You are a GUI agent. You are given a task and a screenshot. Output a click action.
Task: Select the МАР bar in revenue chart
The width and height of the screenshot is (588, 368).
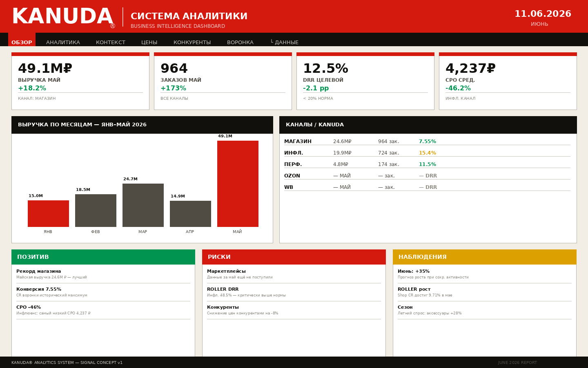coord(143,205)
